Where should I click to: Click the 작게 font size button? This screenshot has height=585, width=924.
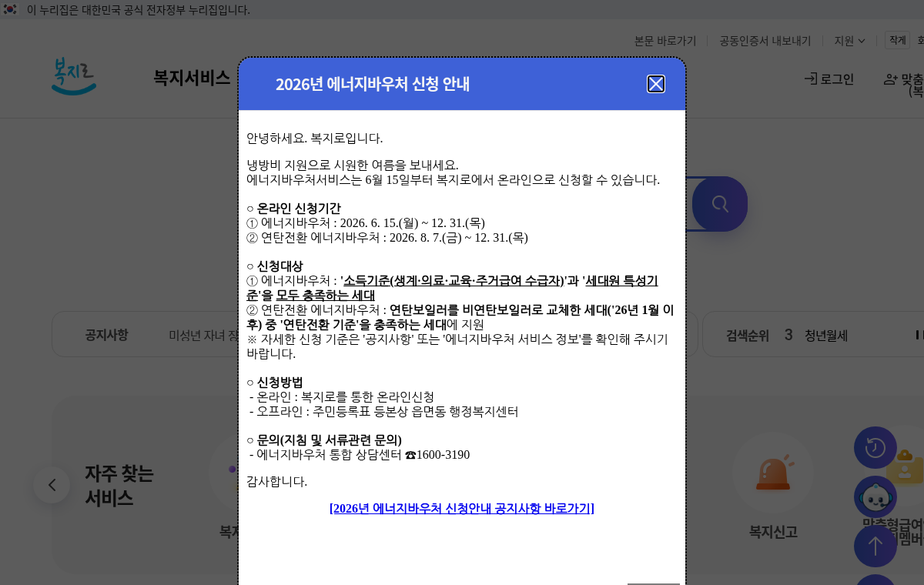click(x=897, y=40)
